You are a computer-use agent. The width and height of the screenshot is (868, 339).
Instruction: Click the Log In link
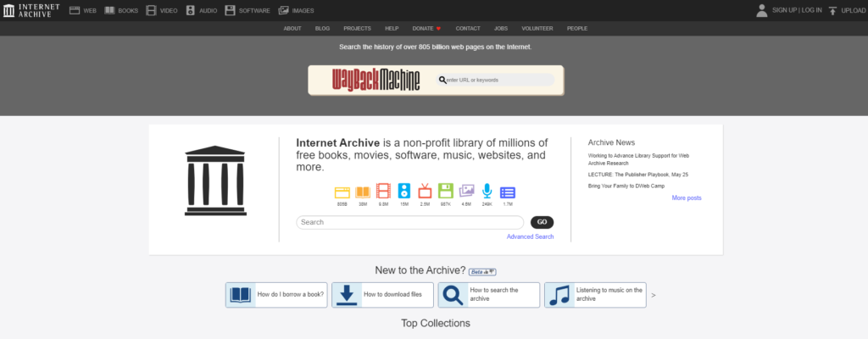[811, 10]
